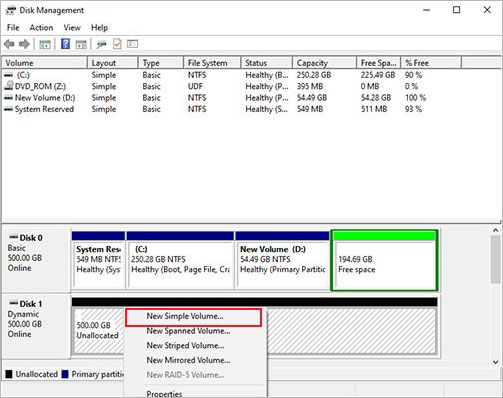Click the 395 MB capacity cell
503x398 pixels.
click(310, 86)
